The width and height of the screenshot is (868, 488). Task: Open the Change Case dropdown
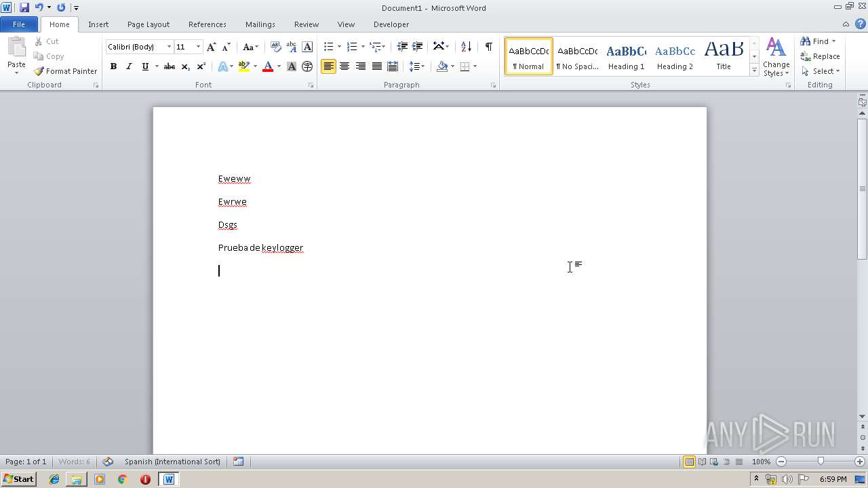[x=250, y=47]
